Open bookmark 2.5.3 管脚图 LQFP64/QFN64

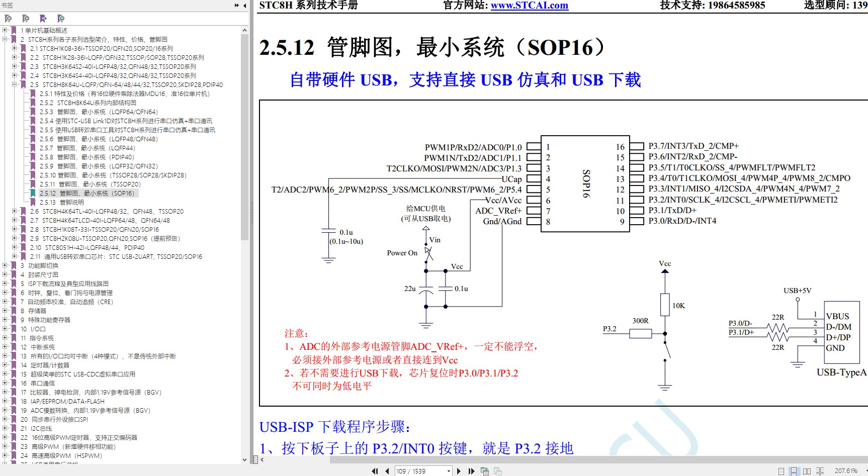point(99,112)
